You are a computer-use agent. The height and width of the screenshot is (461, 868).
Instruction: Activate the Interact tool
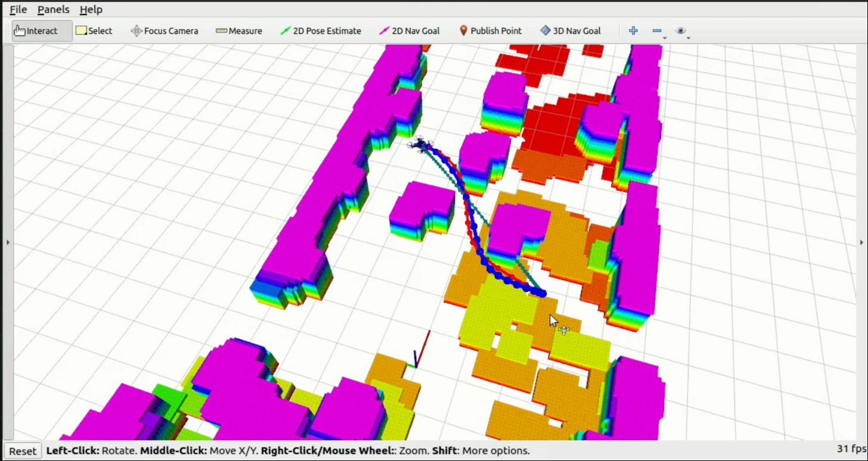42,31
